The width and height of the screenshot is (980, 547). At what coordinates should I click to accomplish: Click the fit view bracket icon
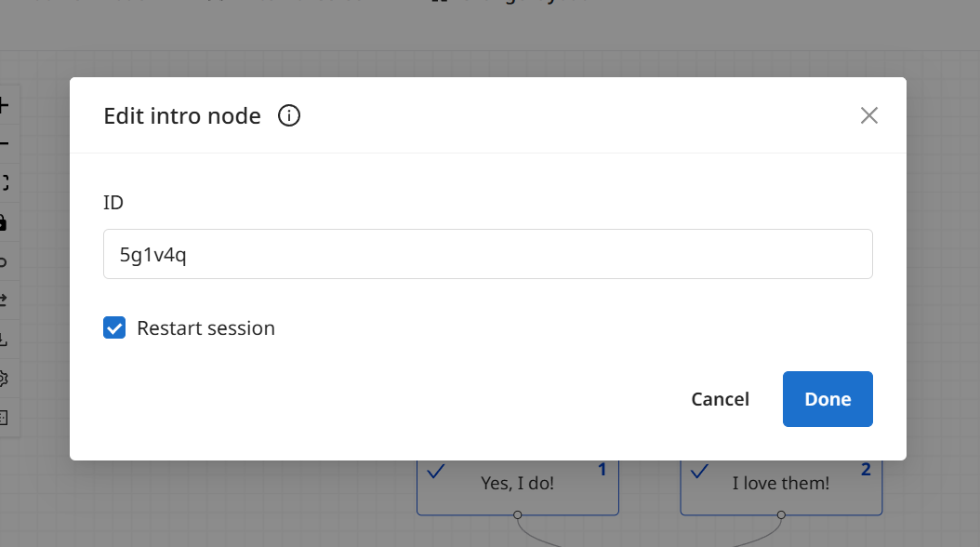pos(4,183)
